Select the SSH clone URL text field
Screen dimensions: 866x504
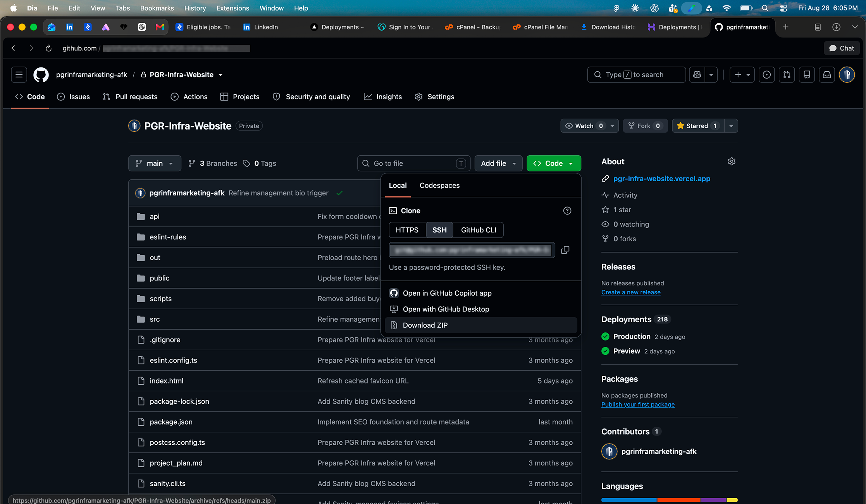[x=472, y=250]
